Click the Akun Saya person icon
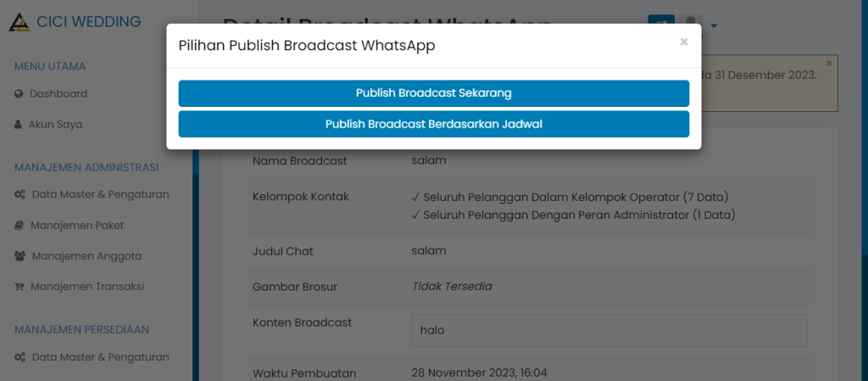This screenshot has height=381, width=868. tap(18, 125)
